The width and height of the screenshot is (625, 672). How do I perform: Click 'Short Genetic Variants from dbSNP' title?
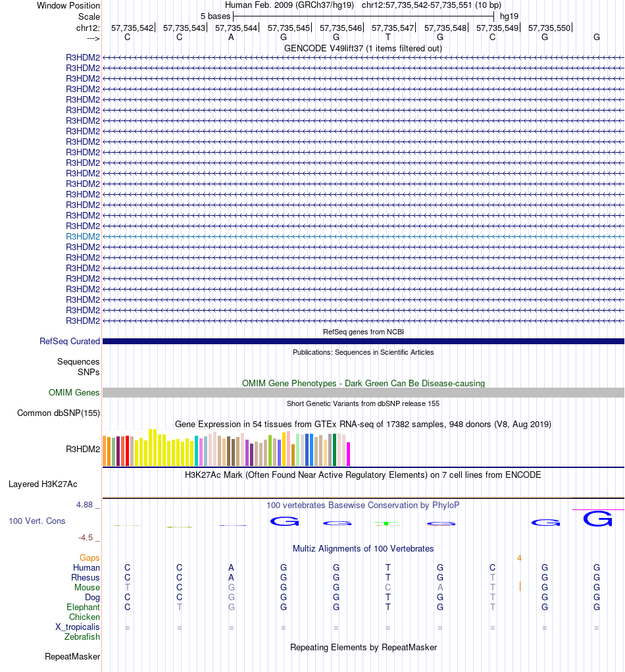point(363,403)
